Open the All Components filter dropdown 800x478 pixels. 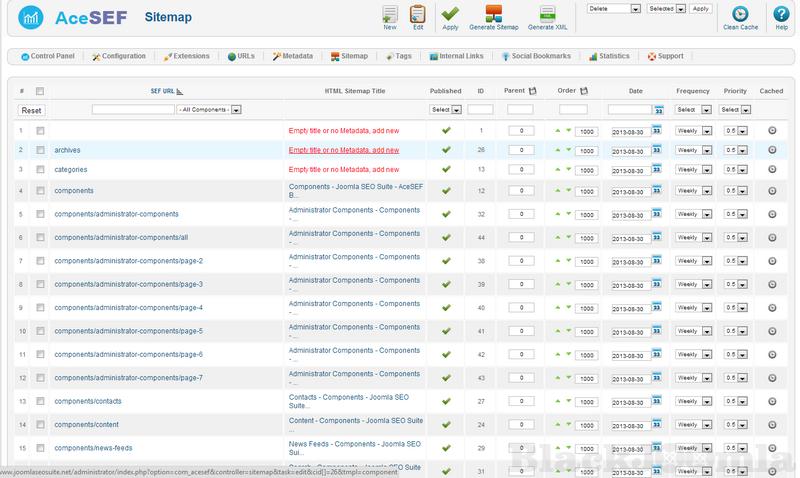click(x=209, y=110)
